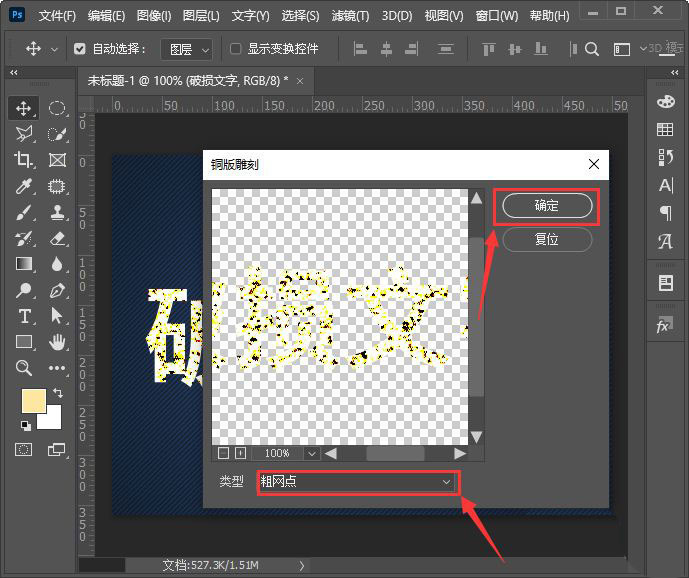The image size is (689, 578).
Task: Open the Character panel icon
Action: 666,185
